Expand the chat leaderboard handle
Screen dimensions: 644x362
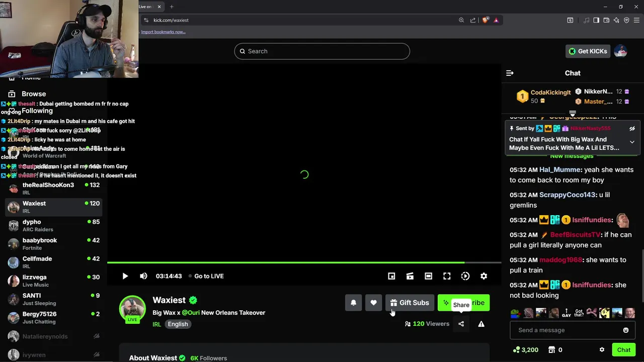(573, 114)
